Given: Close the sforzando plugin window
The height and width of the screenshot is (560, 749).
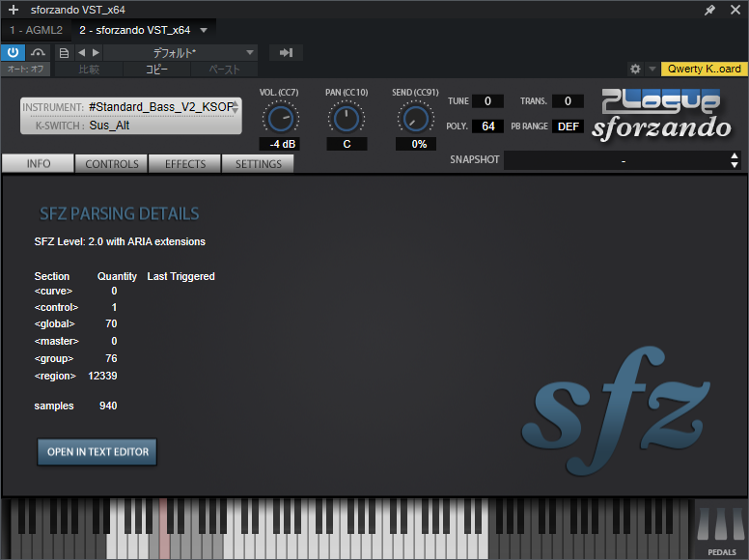Looking at the screenshot, I should (735, 10).
